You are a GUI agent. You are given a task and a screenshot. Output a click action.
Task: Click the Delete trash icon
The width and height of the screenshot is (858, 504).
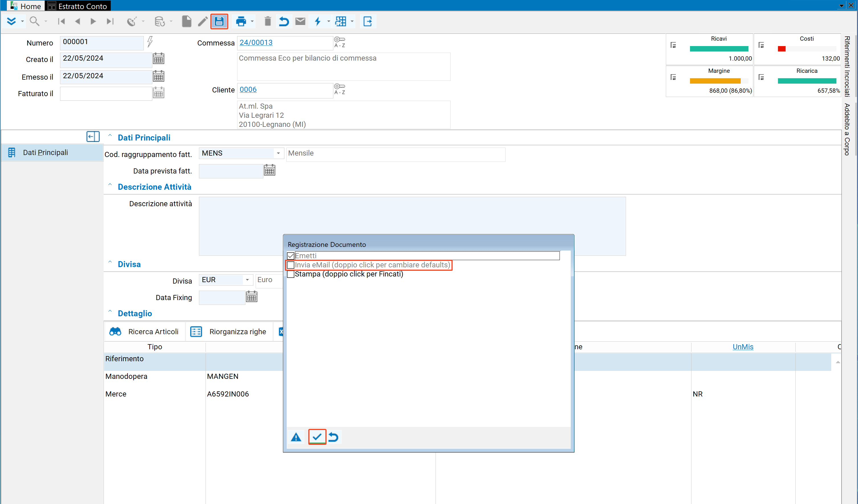point(268,21)
